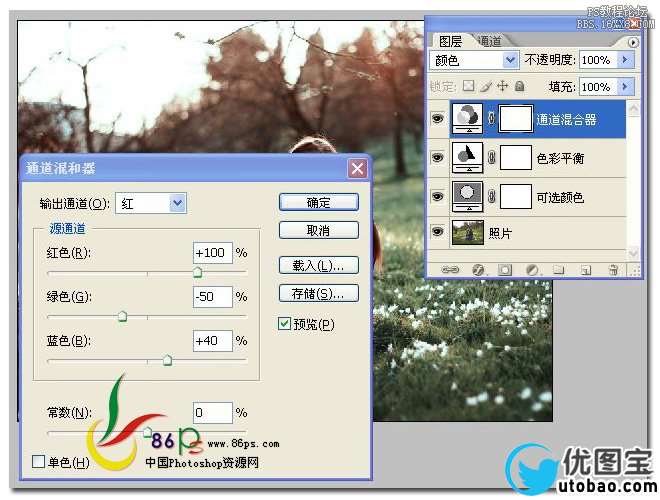Toggle lock position move icon
This screenshot has width=660, height=500.
(x=503, y=86)
